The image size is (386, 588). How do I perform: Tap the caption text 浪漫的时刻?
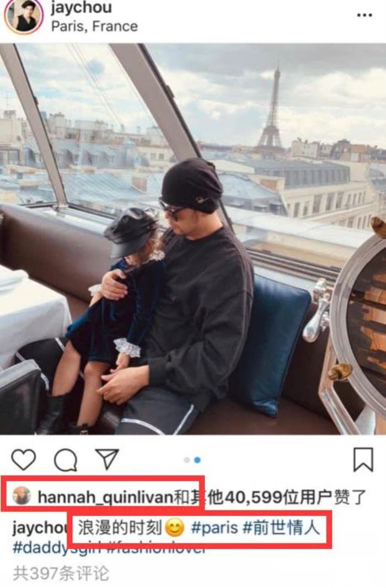pos(119,528)
